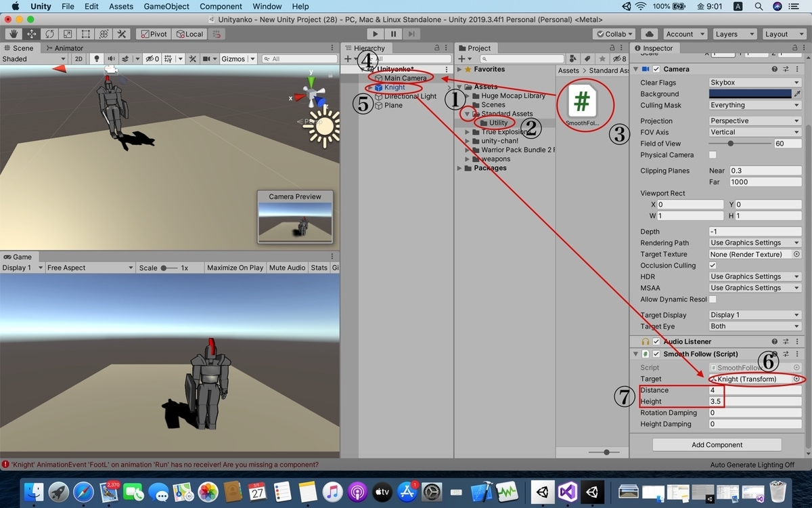Click the Distance value field
The width and height of the screenshot is (812, 508).
pyautogui.click(x=751, y=389)
